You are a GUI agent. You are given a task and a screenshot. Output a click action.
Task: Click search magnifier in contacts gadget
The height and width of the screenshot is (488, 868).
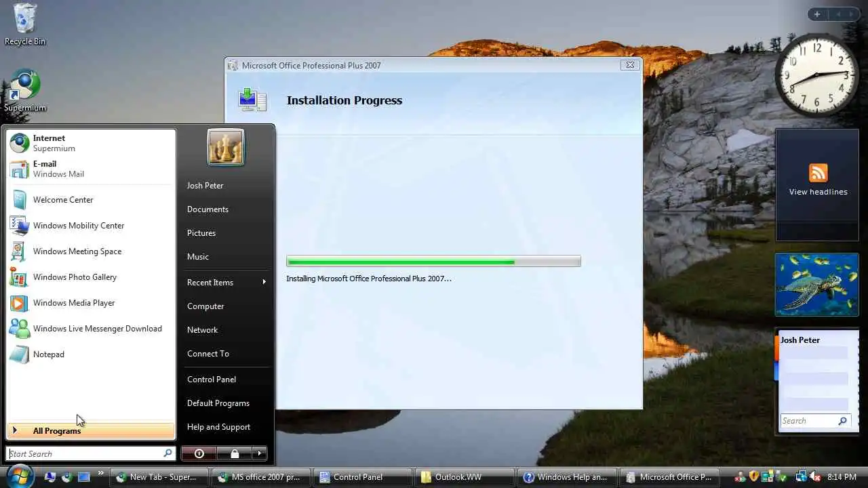pos(842,421)
